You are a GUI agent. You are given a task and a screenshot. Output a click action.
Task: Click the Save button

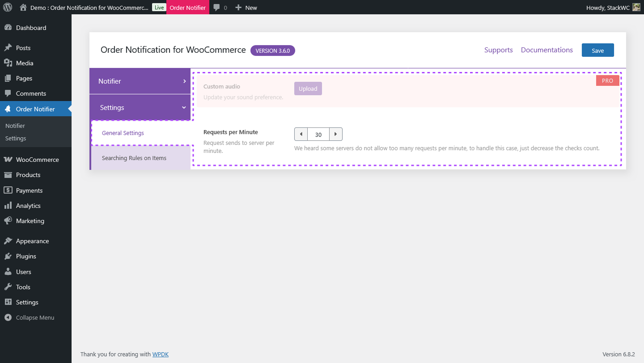coord(597,50)
